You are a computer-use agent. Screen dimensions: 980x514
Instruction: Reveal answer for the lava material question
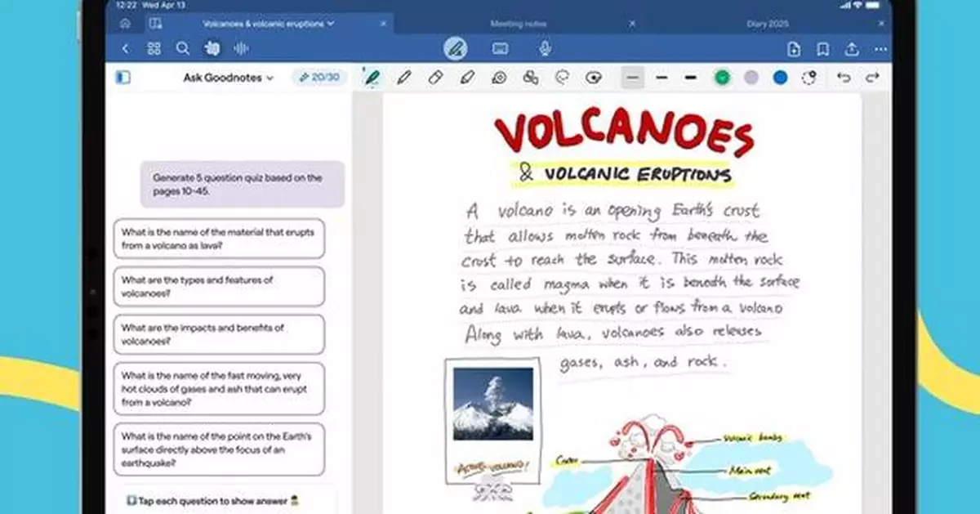(219, 239)
